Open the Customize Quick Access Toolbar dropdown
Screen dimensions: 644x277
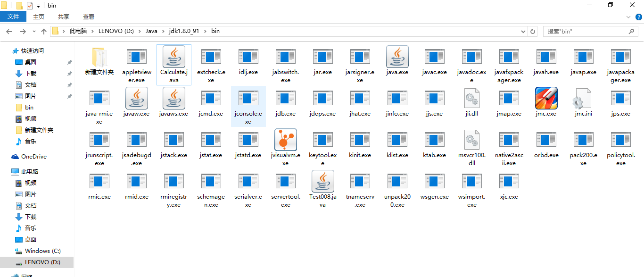(x=38, y=6)
